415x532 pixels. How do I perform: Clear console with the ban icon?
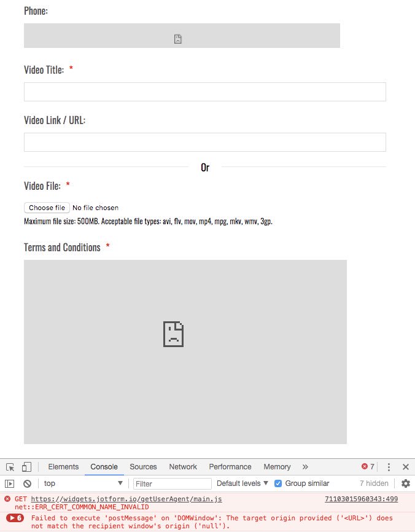click(x=28, y=483)
